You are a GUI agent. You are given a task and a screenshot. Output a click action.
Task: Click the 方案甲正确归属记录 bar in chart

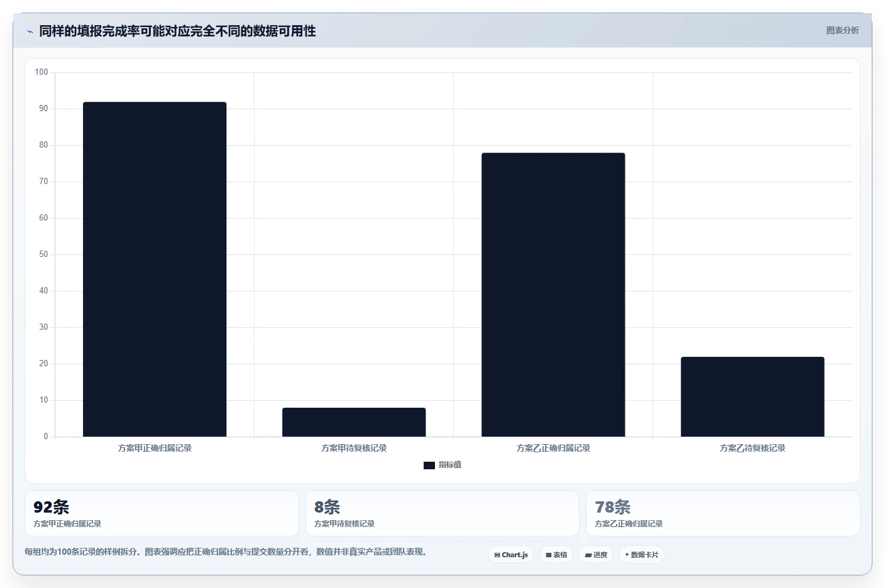(155, 269)
